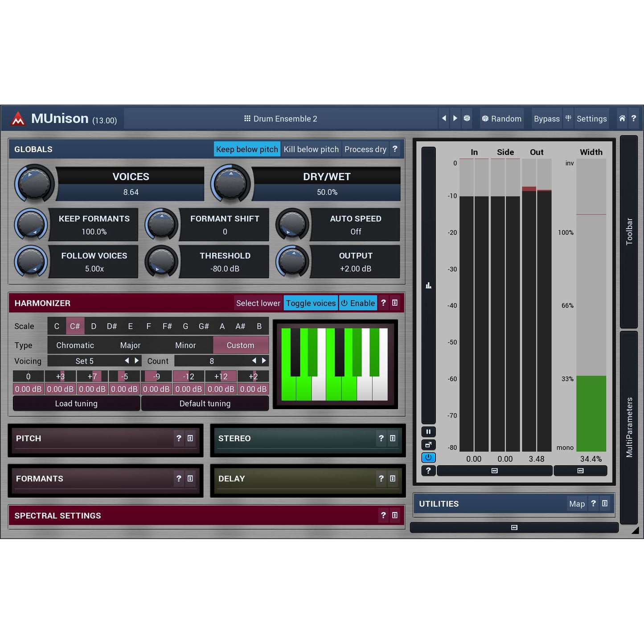The width and height of the screenshot is (644, 644).
Task: Open the Drum Ensemble 2 preset list
Action: click(x=281, y=119)
